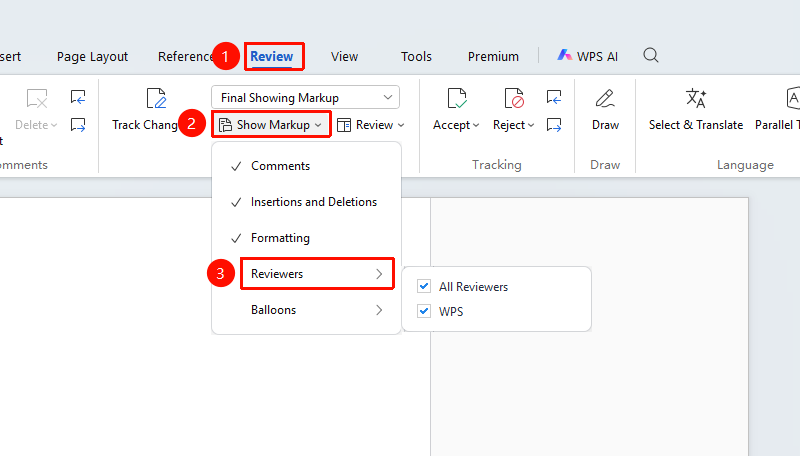The image size is (800, 456).
Task: Click the Delete comment icon
Action: click(37, 98)
